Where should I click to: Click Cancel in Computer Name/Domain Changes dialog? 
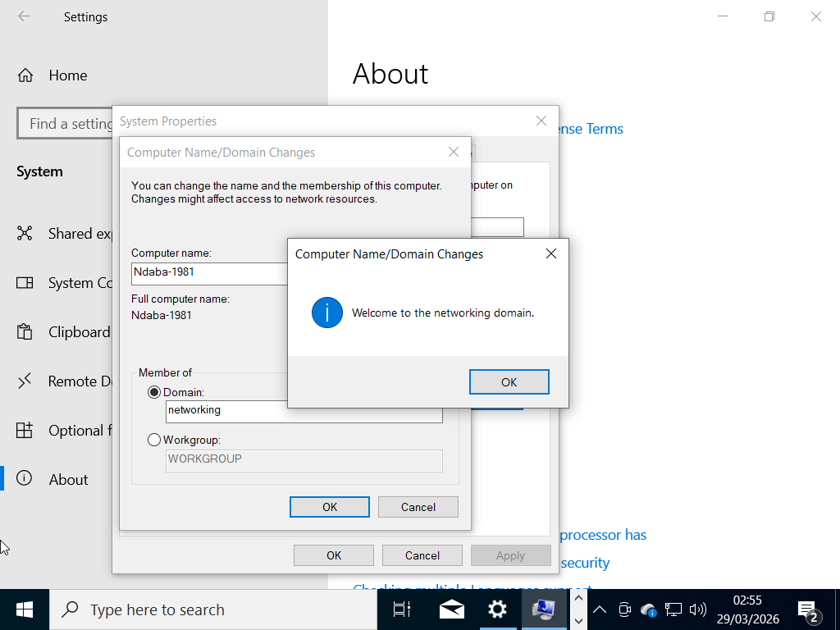point(418,507)
